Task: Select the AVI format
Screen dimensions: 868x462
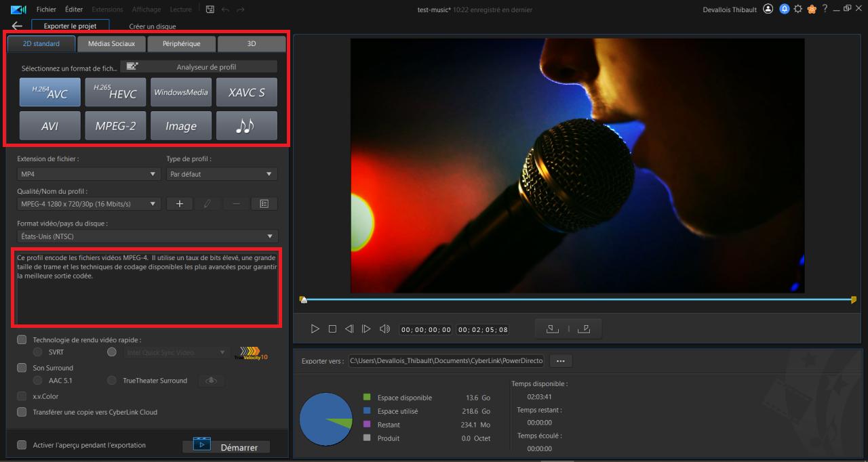Action: coord(50,125)
